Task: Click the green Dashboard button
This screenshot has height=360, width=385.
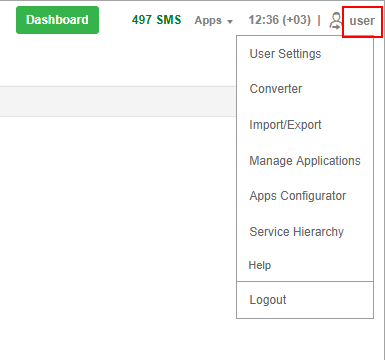Action: tap(57, 20)
